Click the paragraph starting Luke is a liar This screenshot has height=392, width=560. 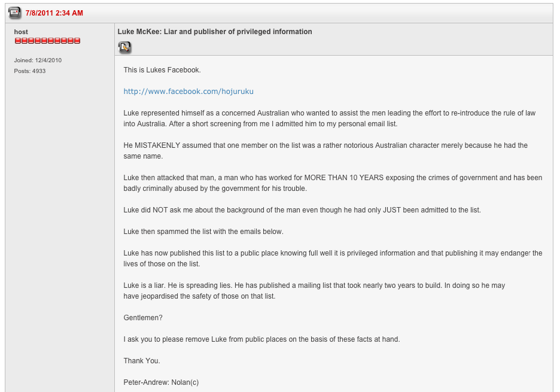(x=314, y=291)
